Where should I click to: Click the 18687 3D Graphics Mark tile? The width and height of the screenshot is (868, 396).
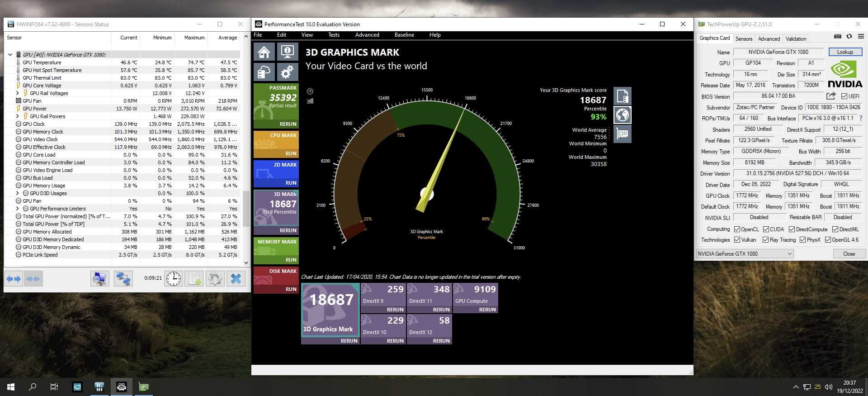(330, 310)
